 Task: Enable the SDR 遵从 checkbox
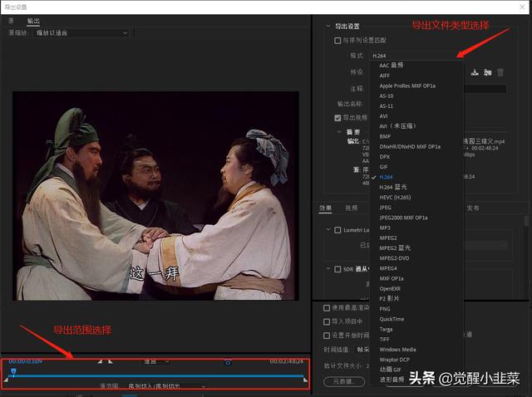click(x=337, y=269)
